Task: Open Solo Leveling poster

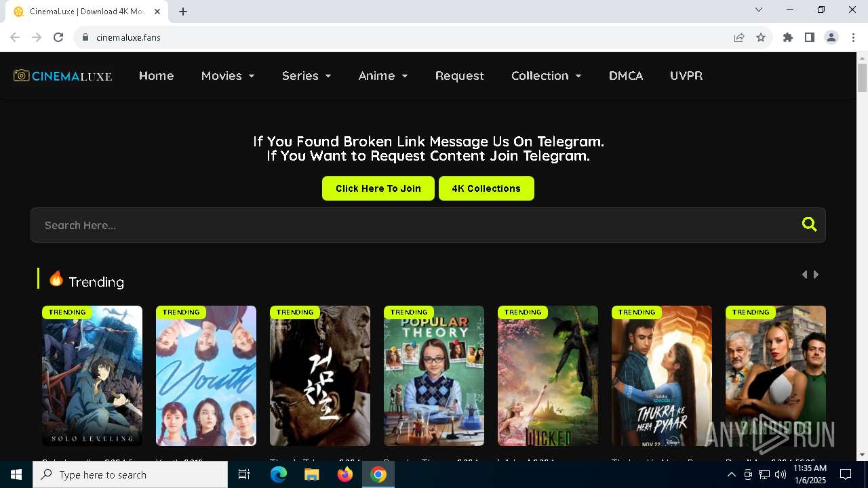Action: point(92,375)
